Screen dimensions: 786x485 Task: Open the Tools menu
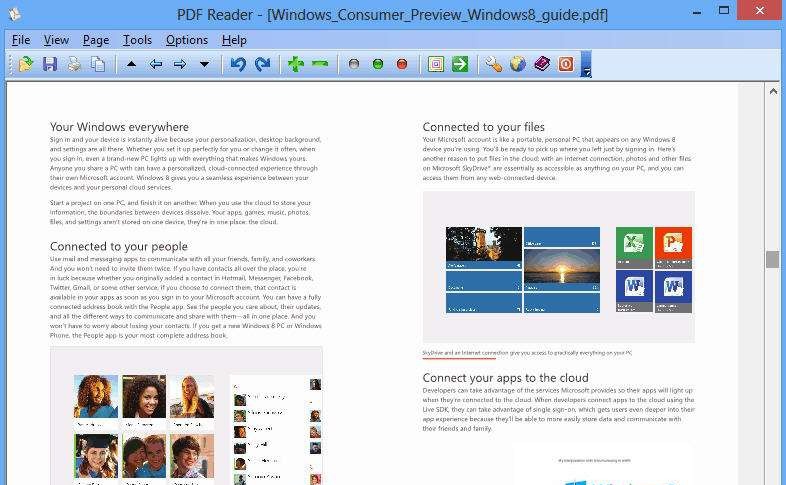coord(137,40)
